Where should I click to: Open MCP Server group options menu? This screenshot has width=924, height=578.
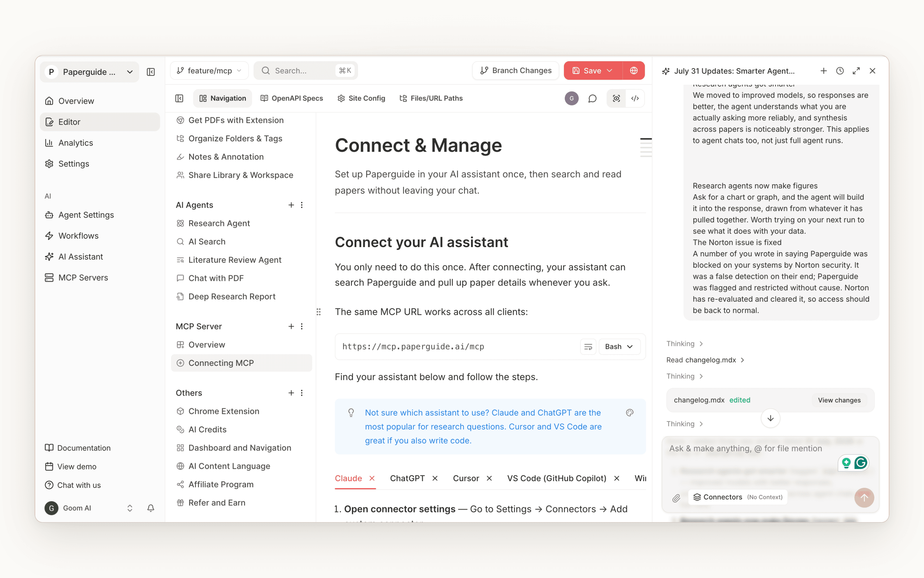coord(302,326)
